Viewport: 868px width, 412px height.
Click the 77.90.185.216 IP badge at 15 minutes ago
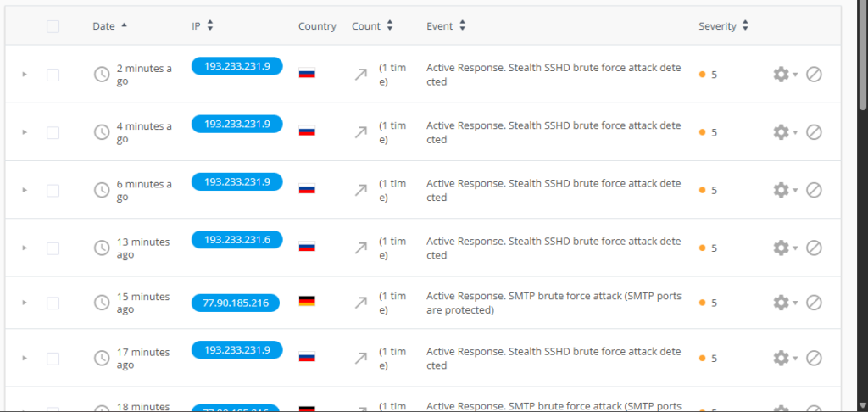point(236,301)
